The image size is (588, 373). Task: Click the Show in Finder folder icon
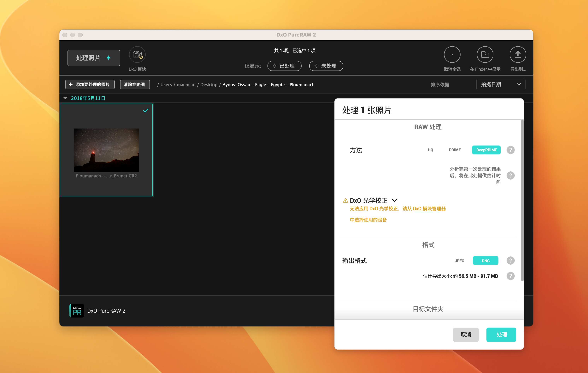[x=485, y=55]
